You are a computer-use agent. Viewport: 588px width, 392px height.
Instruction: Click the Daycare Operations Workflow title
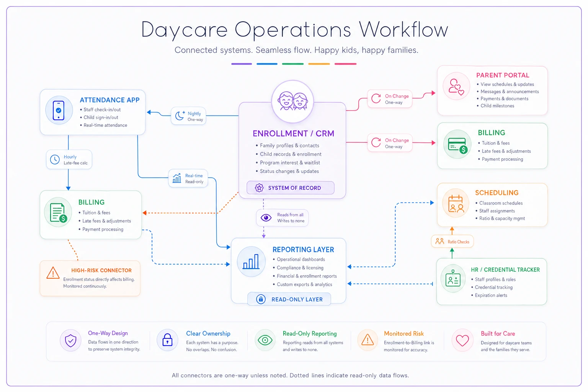pos(294,29)
